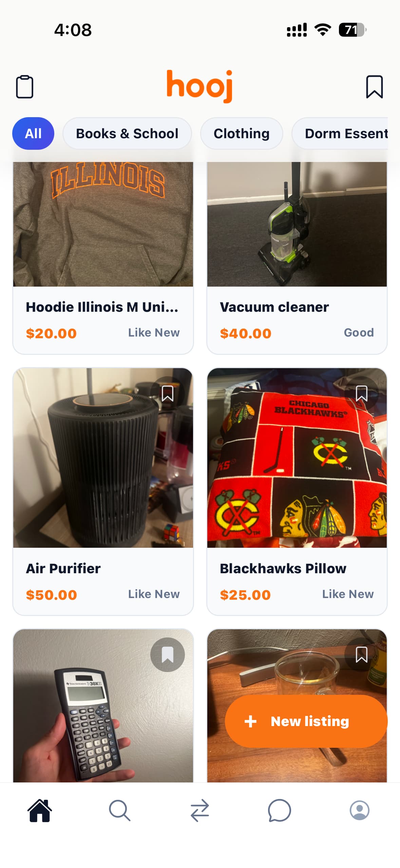Filter by Books & School category
Viewport: 400px width, 868px height.
point(127,133)
